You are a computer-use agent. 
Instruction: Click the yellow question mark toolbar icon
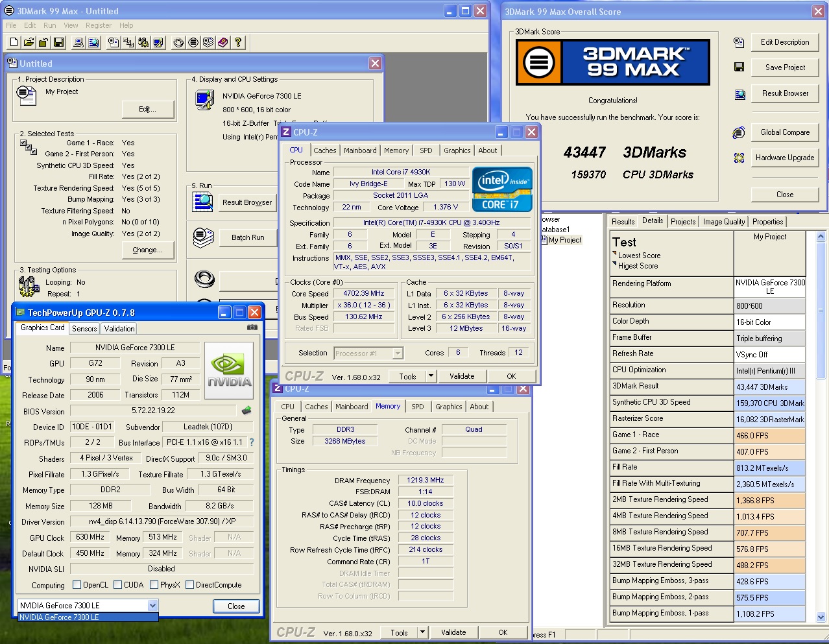[238, 42]
